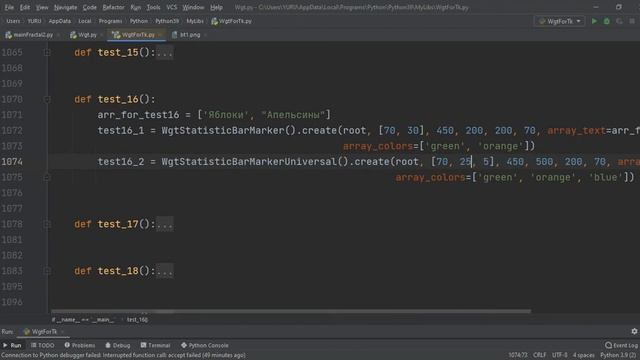Viewport: 640px width, 360px height.
Task: Open the Event Log
Action: pyautogui.click(x=621, y=345)
